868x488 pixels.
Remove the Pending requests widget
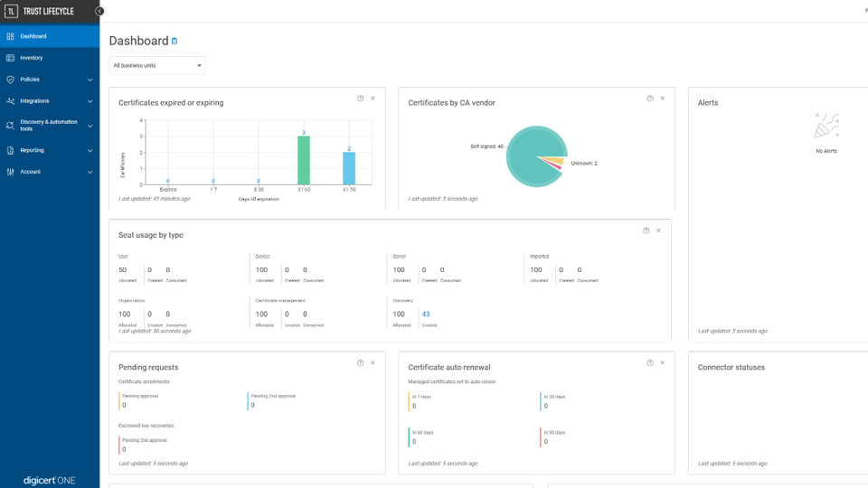373,363
